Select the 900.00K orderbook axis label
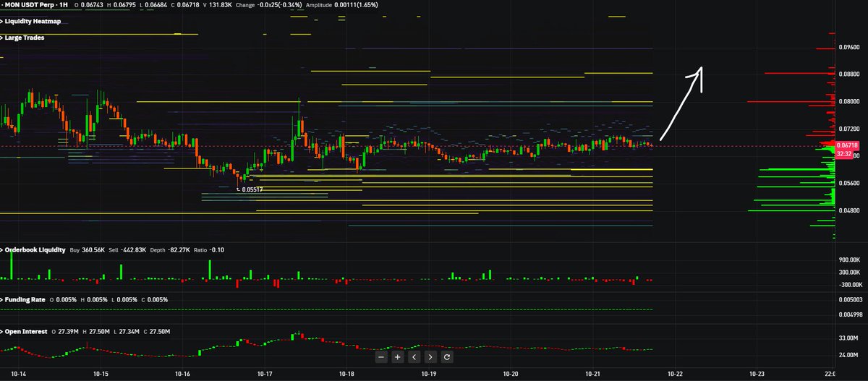The height and width of the screenshot is (381, 868). [x=849, y=259]
